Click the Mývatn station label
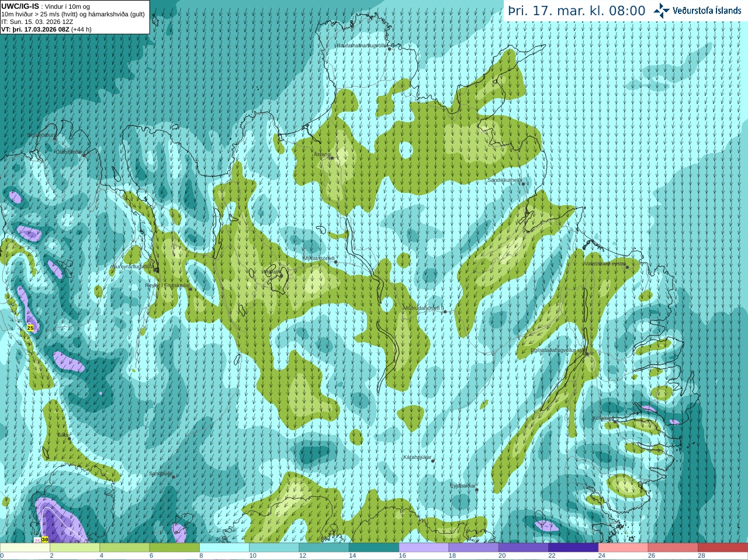 pyautogui.click(x=272, y=272)
